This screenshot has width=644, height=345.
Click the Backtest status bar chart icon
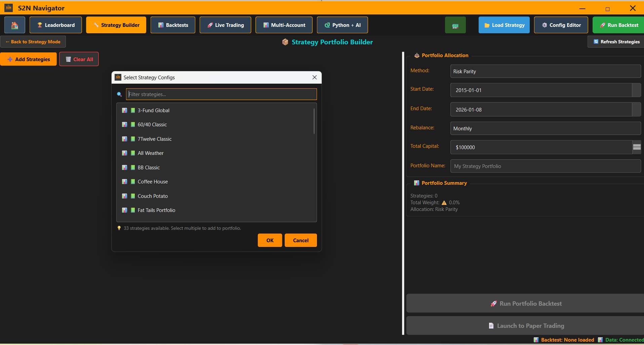pyautogui.click(x=536, y=340)
